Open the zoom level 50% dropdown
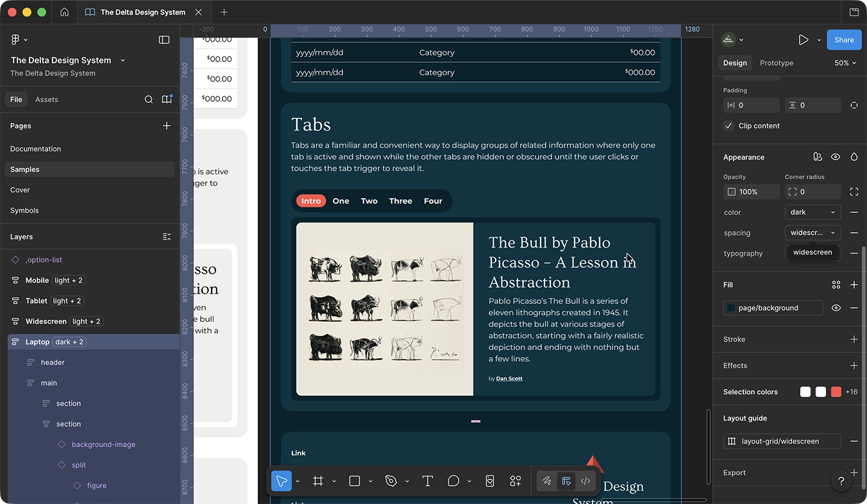The width and height of the screenshot is (867, 504). point(845,63)
